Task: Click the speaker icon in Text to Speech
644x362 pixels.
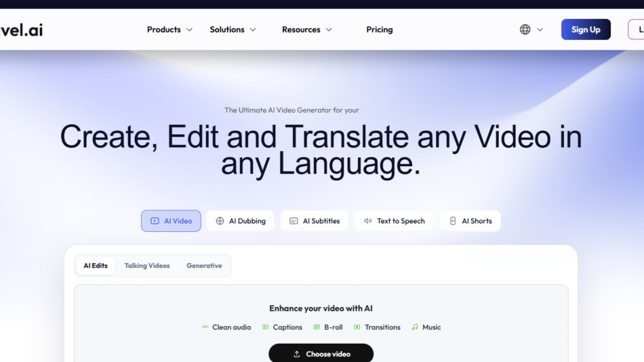Action: click(367, 221)
